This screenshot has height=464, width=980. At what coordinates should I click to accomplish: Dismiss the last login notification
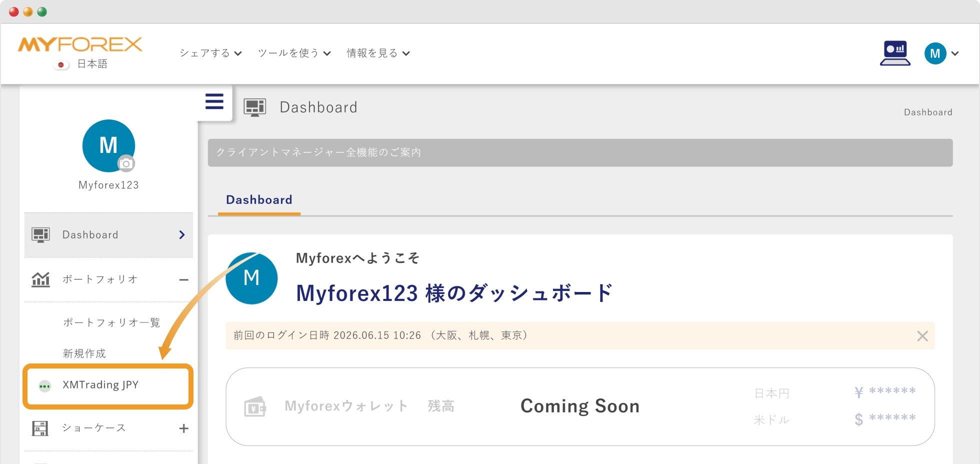pos(922,336)
